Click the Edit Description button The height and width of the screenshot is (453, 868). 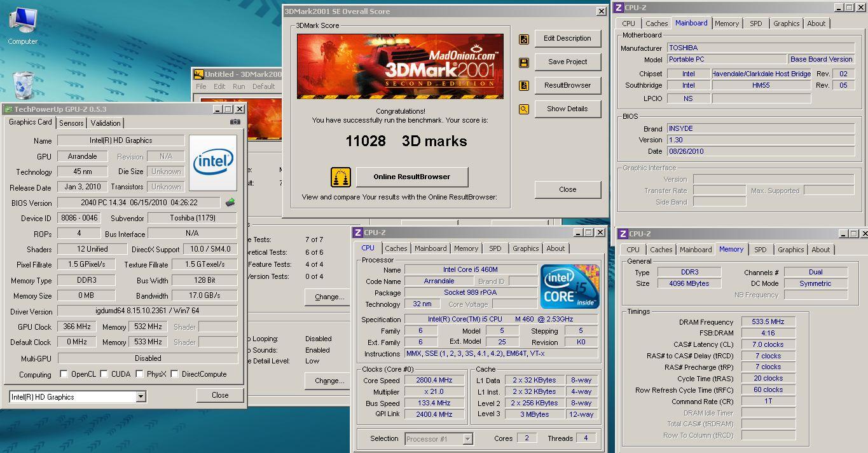coord(567,39)
